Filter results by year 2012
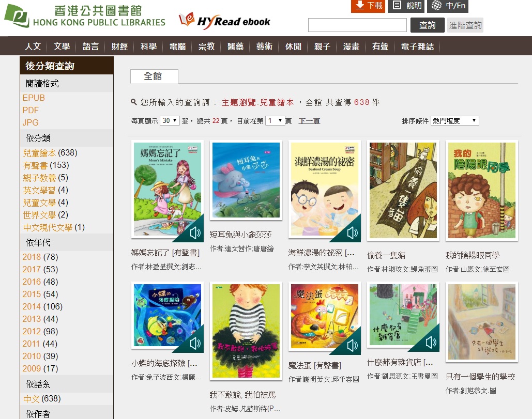The height and width of the screenshot is (419, 532). coord(32,331)
